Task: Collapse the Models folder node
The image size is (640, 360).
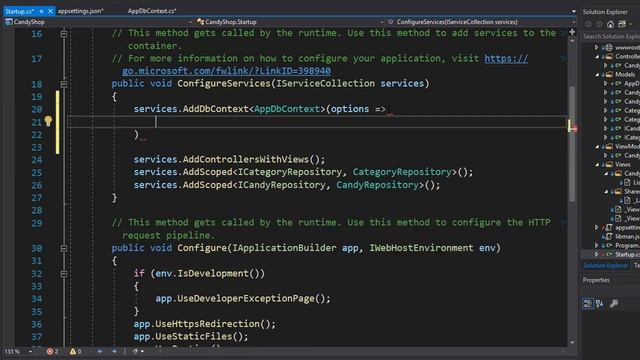Action: 597,74
